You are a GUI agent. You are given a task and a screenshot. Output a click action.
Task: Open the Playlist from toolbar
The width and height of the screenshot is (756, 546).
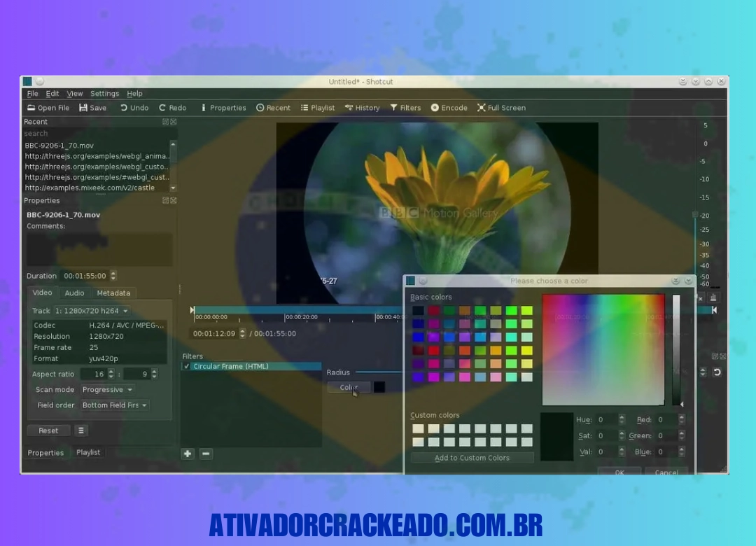pyautogui.click(x=318, y=108)
